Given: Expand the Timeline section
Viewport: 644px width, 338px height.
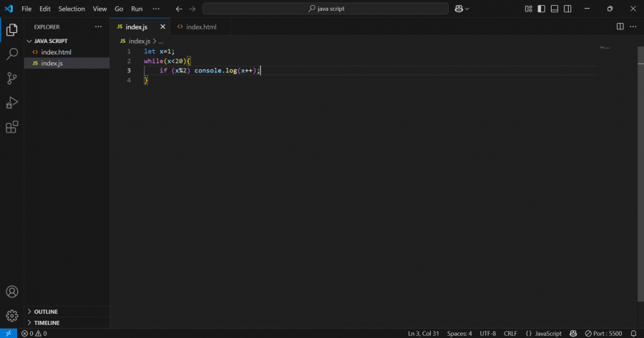Looking at the screenshot, I should tap(47, 323).
